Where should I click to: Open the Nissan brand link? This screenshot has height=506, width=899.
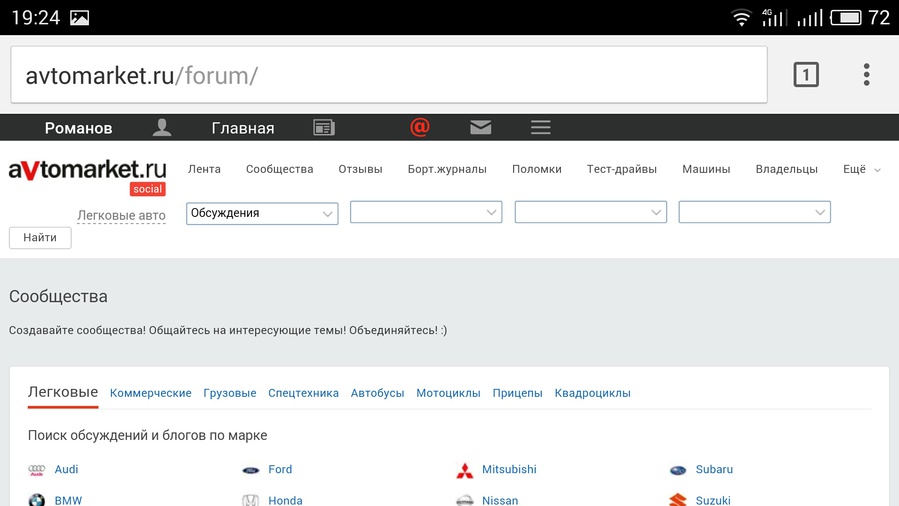(499, 500)
